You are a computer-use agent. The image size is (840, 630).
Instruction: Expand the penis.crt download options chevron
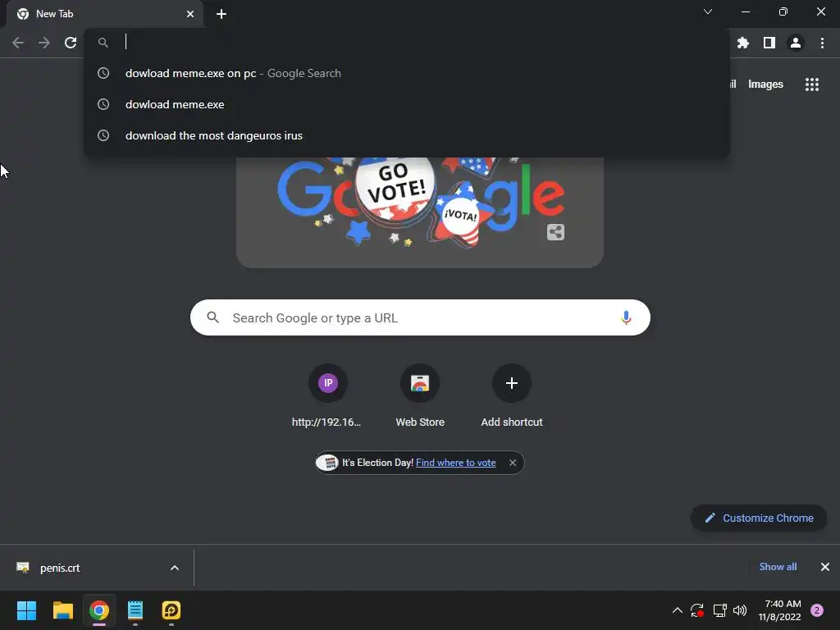click(175, 568)
